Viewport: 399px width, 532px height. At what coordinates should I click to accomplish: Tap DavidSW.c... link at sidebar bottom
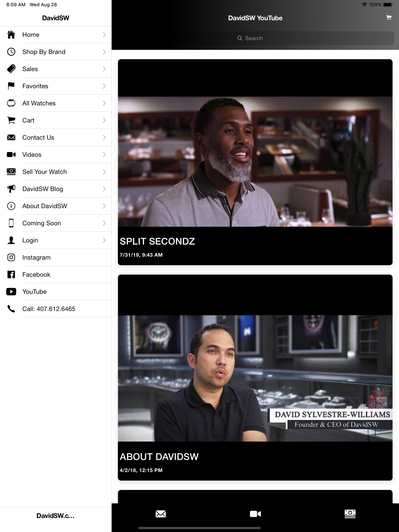pyautogui.click(x=56, y=516)
